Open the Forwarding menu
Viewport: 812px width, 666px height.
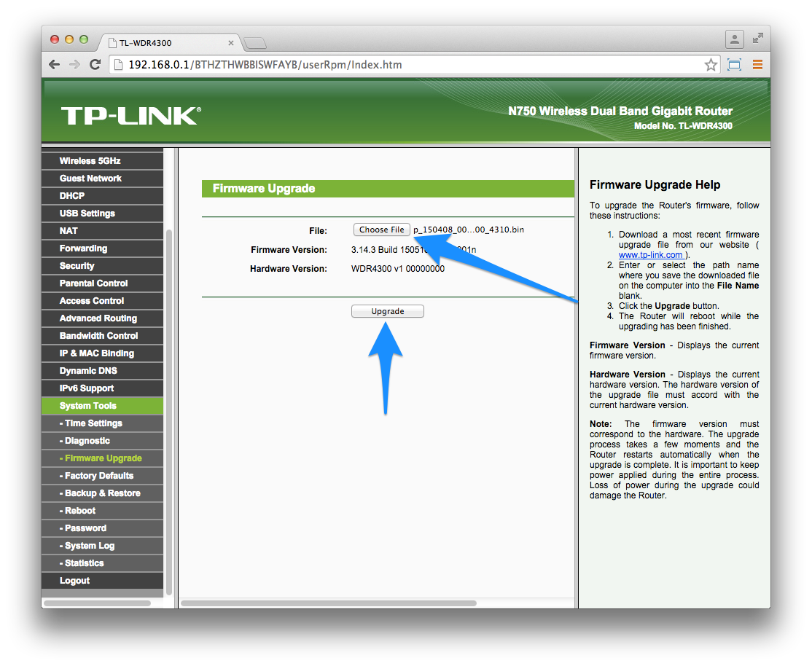pyautogui.click(x=103, y=248)
